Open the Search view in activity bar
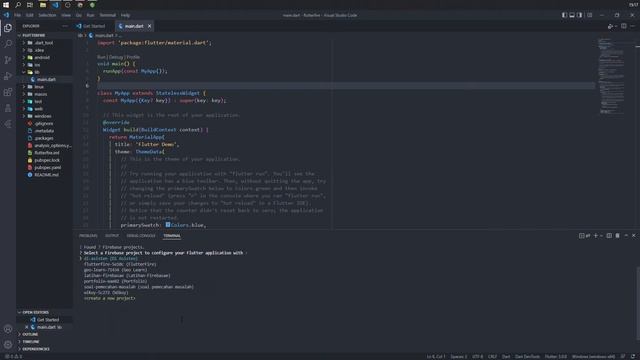This screenshot has width=640, height=360. [8, 44]
